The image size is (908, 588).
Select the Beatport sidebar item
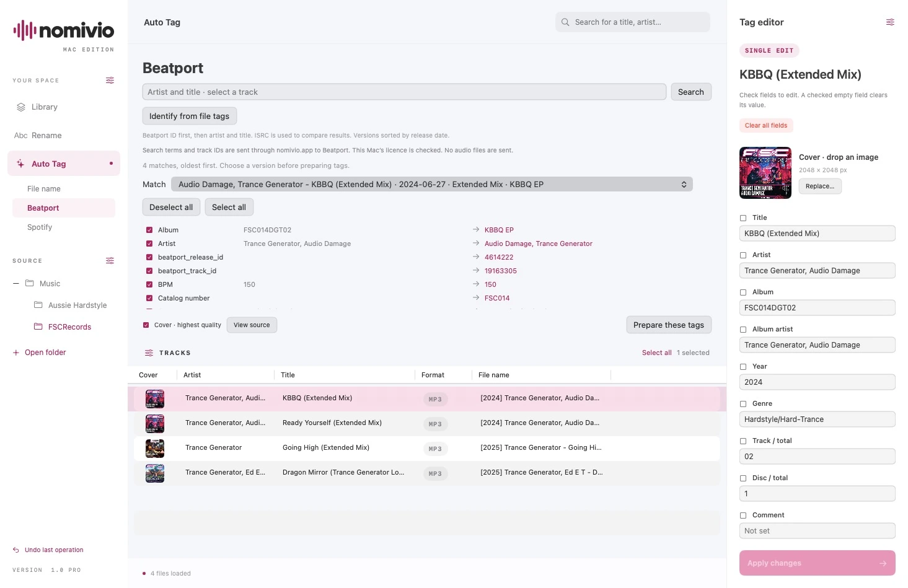(64, 208)
